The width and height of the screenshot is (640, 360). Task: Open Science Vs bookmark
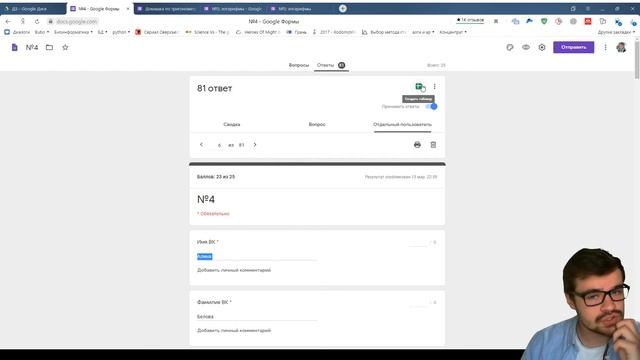point(207,32)
